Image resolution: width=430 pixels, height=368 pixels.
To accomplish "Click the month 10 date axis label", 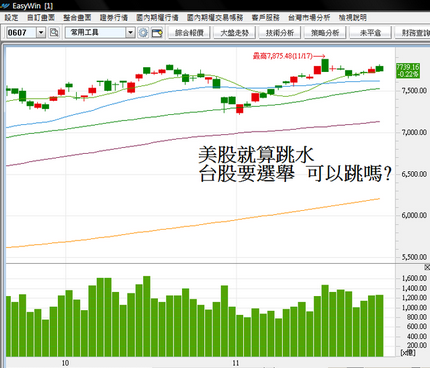I will pyautogui.click(x=65, y=363).
